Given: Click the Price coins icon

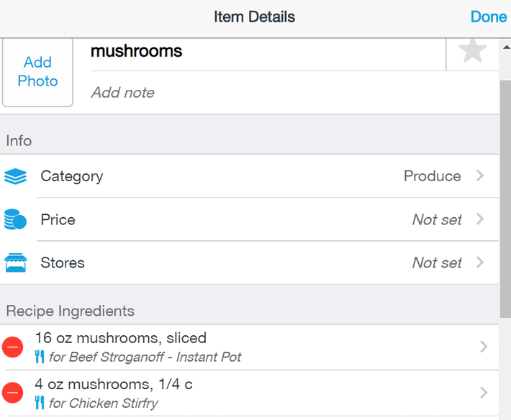Looking at the screenshot, I should tap(15, 219).
